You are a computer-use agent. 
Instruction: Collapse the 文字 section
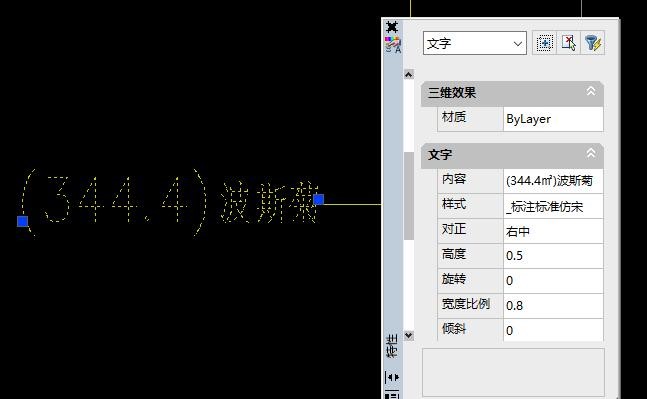tap(591, 153)
